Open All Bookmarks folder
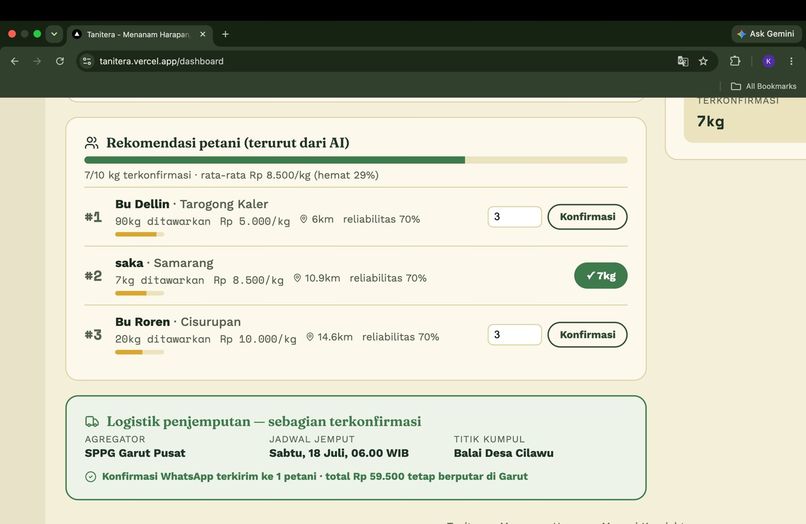 pos(763,86)
